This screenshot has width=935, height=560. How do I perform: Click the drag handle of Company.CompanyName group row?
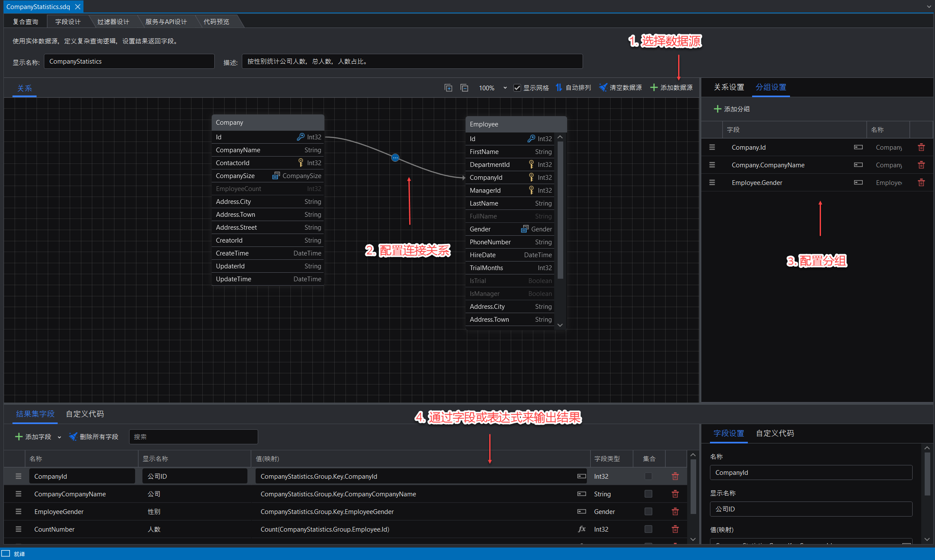point(712,165)
